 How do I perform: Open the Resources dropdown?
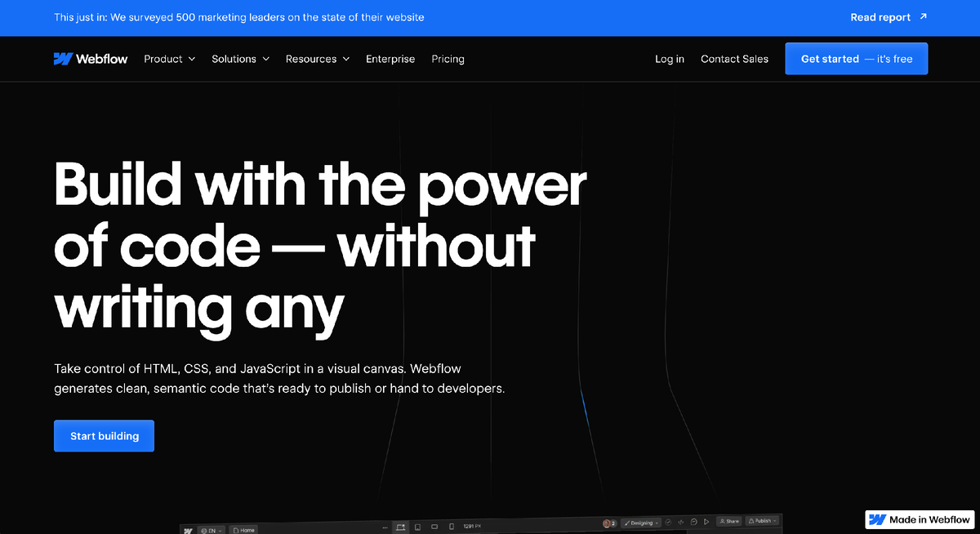click(x=318, y=59)
